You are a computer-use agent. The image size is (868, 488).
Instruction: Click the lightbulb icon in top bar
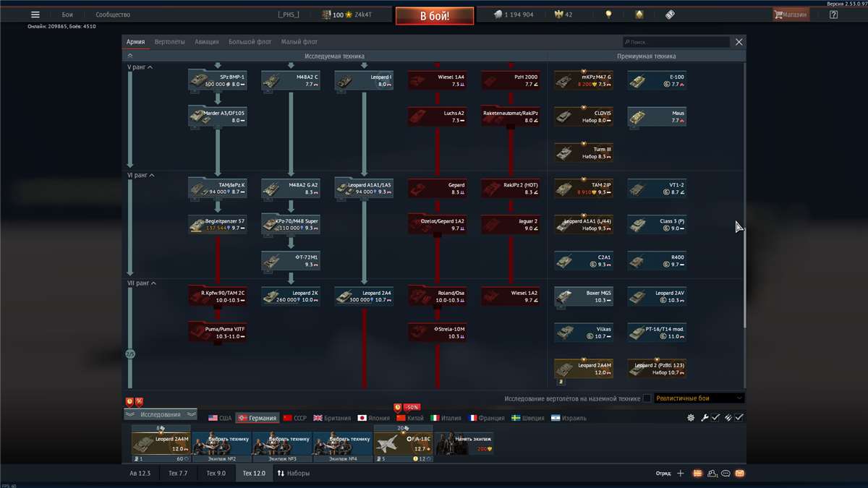(x=608, y=14)
